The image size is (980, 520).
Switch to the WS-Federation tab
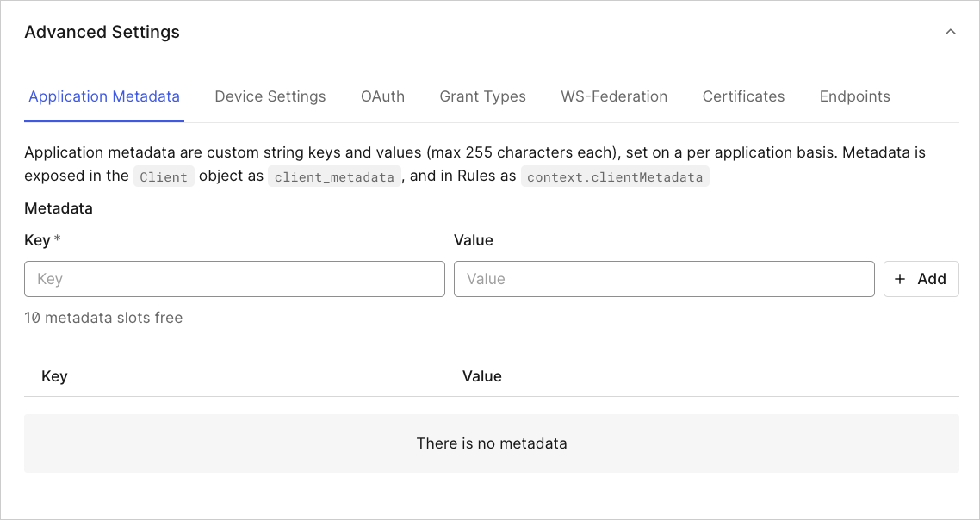pos(614,96)
